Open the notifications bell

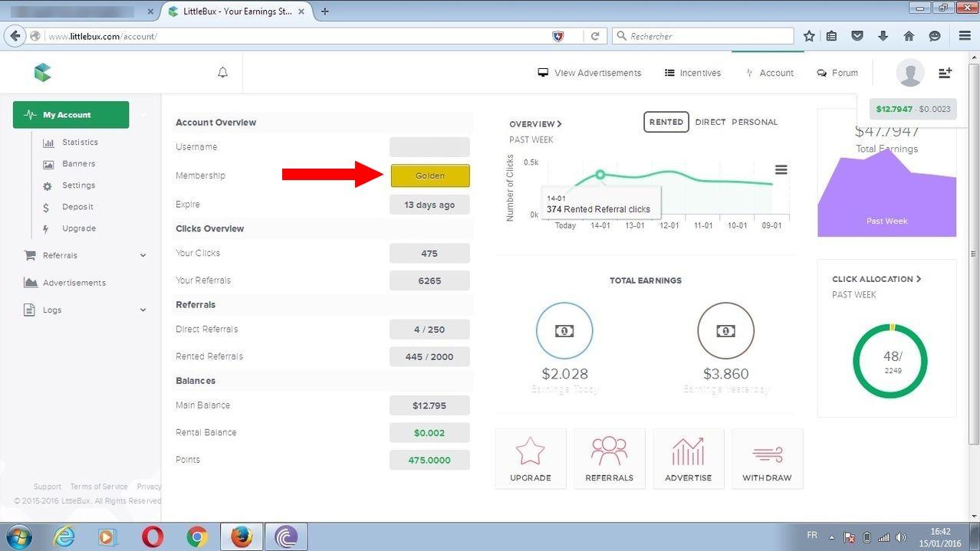pos(222,72)
